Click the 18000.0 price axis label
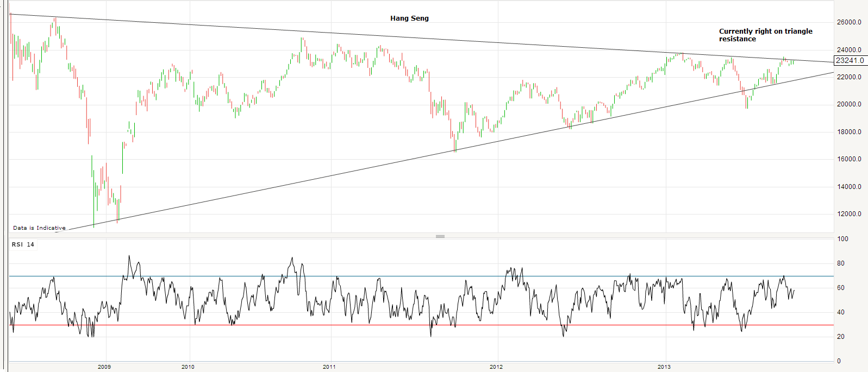This screenshot has width=868, height=372. 849,132
